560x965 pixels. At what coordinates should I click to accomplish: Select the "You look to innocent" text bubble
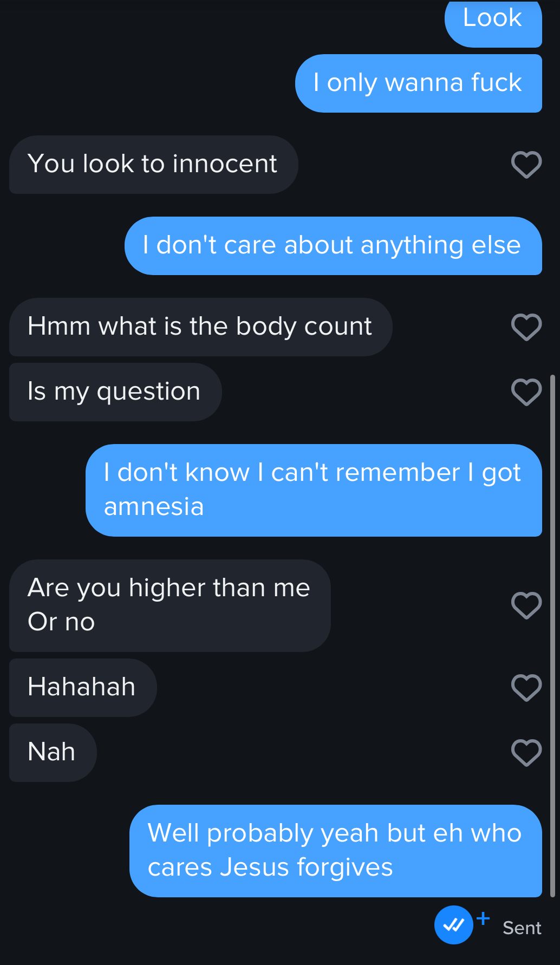point(153,165)
